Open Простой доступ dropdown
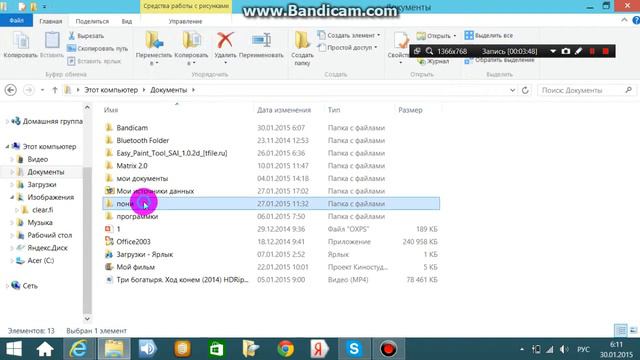Viewport: 640px width, 360px height. click(347, 48)
